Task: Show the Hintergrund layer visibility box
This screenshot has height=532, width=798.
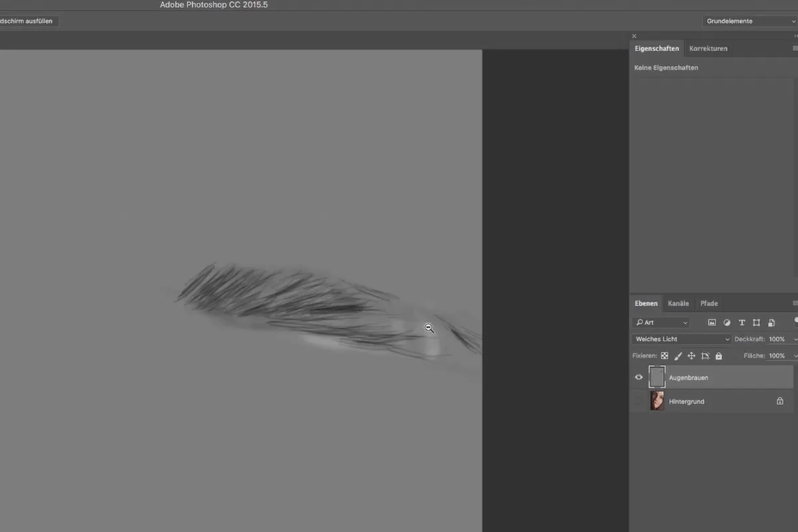Action: pos(639,401)
